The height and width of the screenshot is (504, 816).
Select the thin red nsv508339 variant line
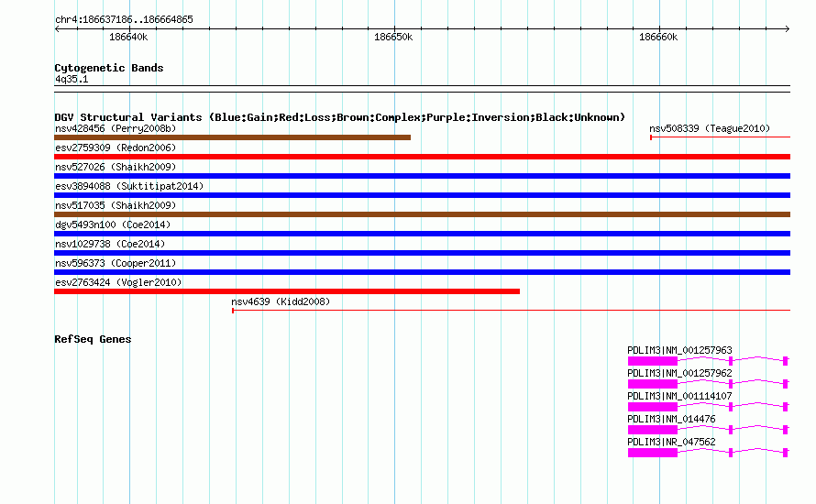coord(721,137)
